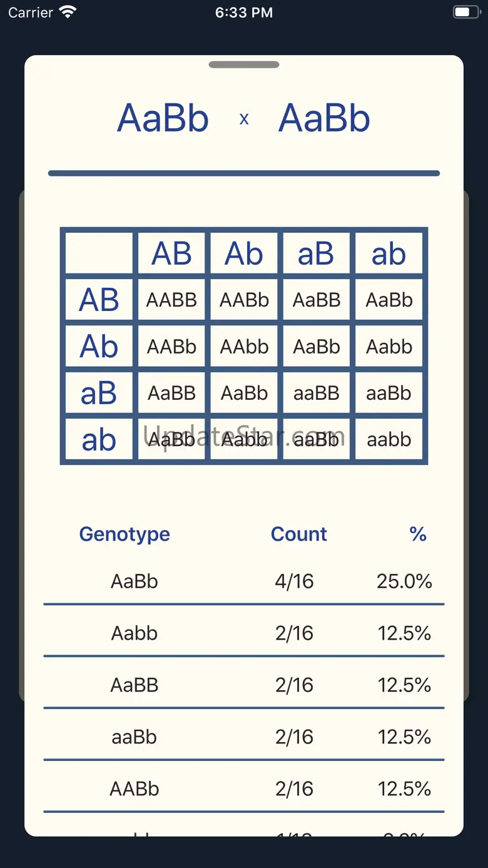
Task: Select the aaBB cell in the grid
Action: [317, 393]
